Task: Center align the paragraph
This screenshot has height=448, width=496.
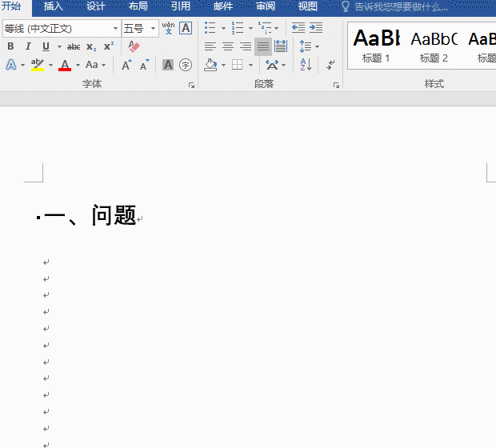Action: 228,46
